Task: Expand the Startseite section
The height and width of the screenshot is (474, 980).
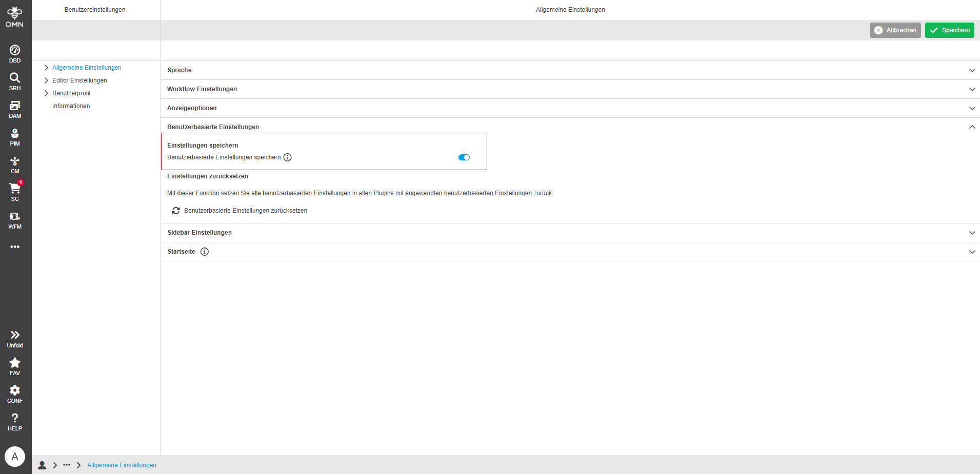Action: coord(972,252)
